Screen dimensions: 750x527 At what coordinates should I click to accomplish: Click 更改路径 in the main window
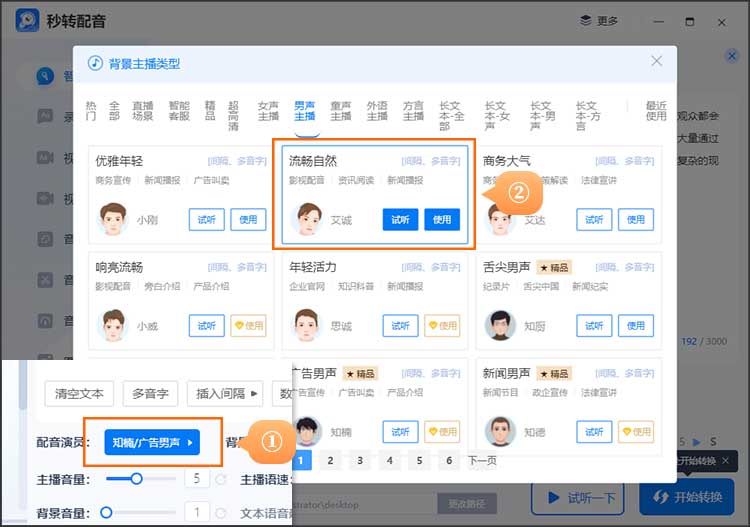click(467, 504)
